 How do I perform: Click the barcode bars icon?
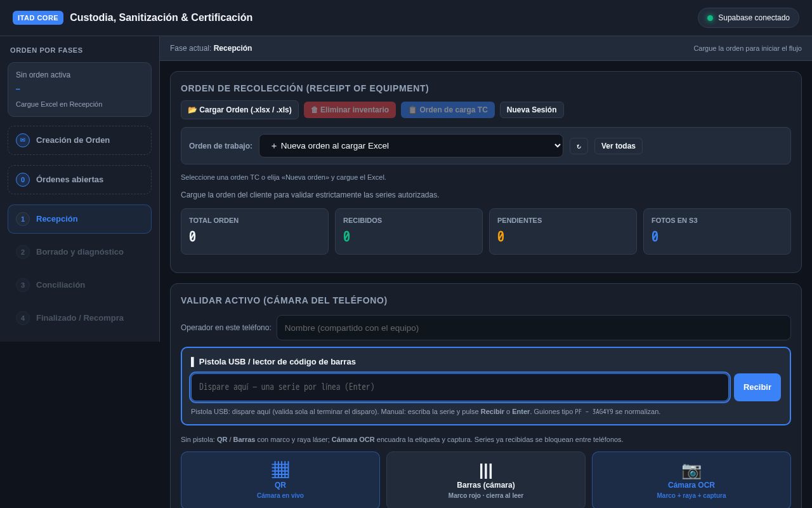[x=486, y=471]
